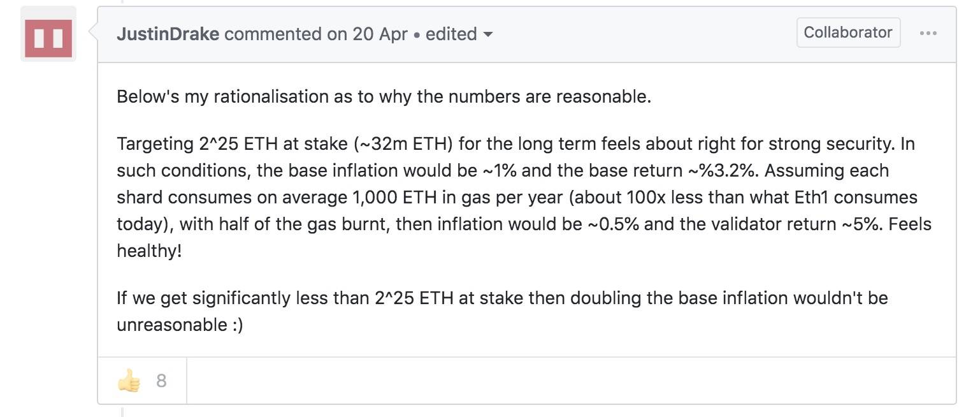
Task: Click the Collaborator badge
Action: click(x=848, y=33)
